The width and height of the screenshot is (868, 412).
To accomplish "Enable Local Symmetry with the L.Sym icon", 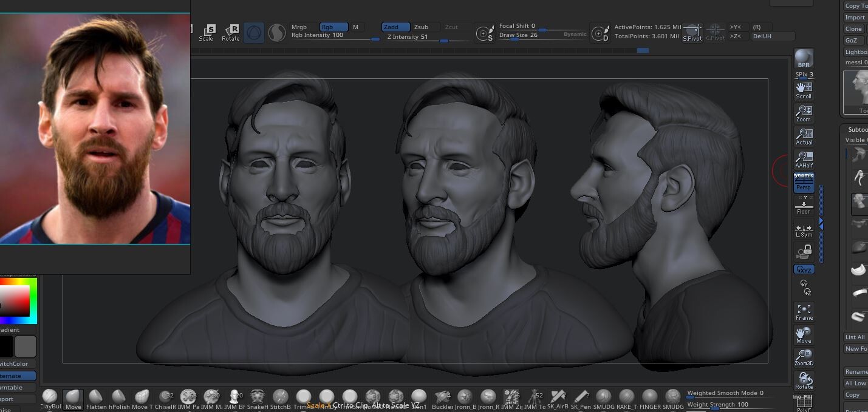I will pos(804,229).
